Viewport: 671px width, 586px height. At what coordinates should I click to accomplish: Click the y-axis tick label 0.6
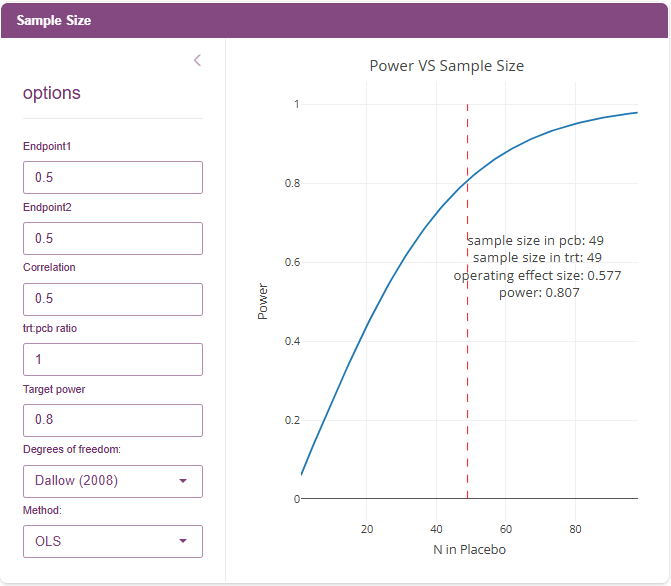pyautogui.click(x=292, y=262)
